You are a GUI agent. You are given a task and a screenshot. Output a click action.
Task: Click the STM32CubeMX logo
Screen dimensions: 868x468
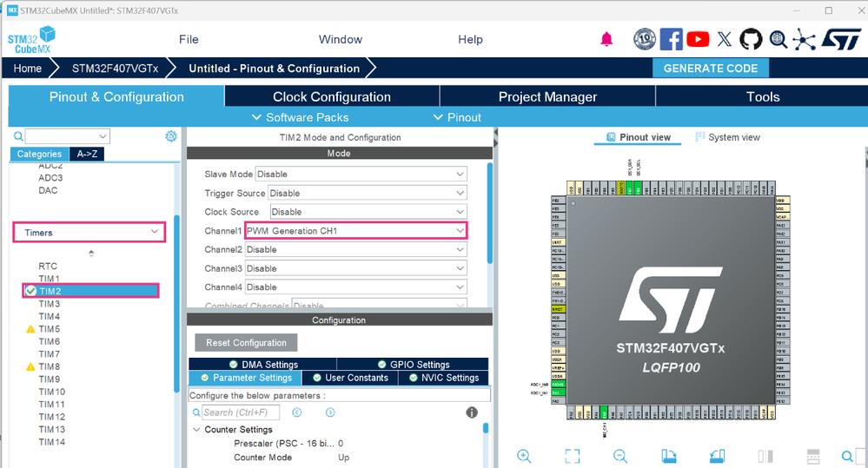[31, 40]
